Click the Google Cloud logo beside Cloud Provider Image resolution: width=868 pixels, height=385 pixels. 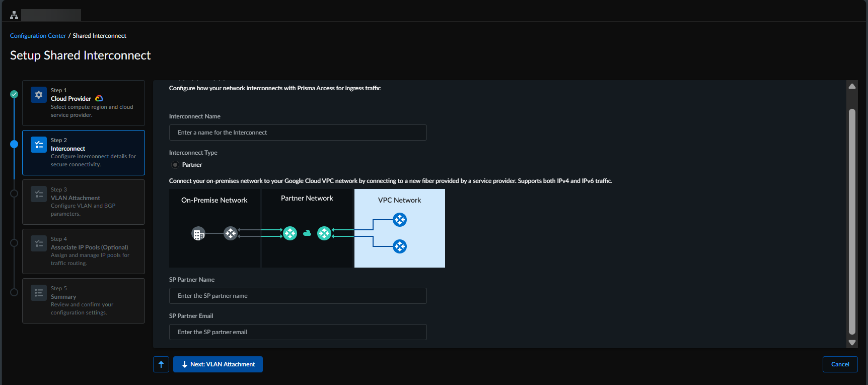click(x=99, y=98)
